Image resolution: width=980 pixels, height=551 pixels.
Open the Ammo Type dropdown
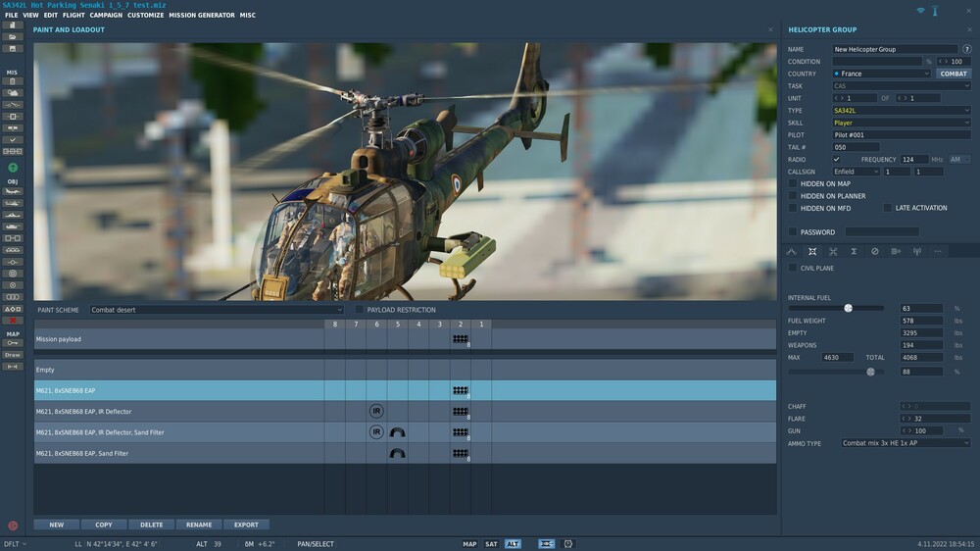tap(906, 443)
